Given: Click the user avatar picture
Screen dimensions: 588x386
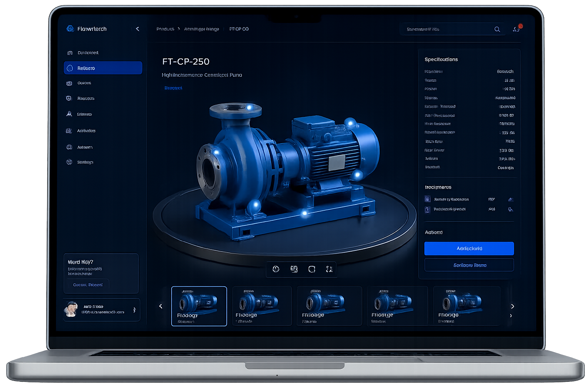Looking at the screenshot, I should (x=71, y=310).
